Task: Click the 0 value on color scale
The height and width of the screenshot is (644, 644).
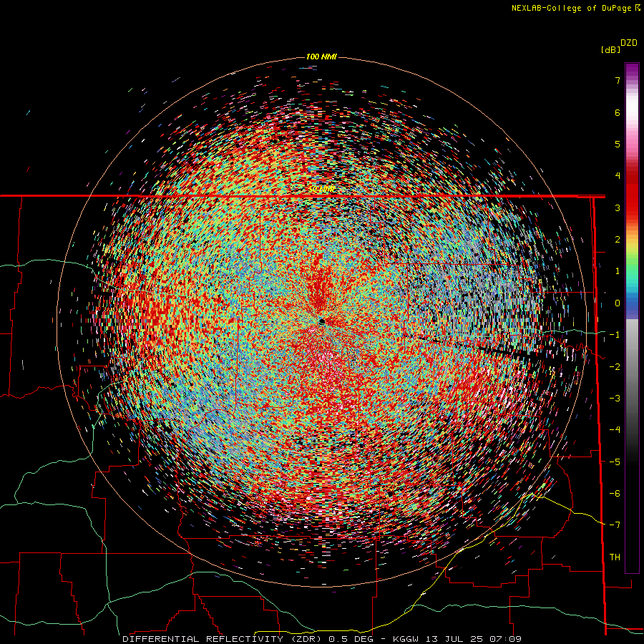Action: point(618,303)
